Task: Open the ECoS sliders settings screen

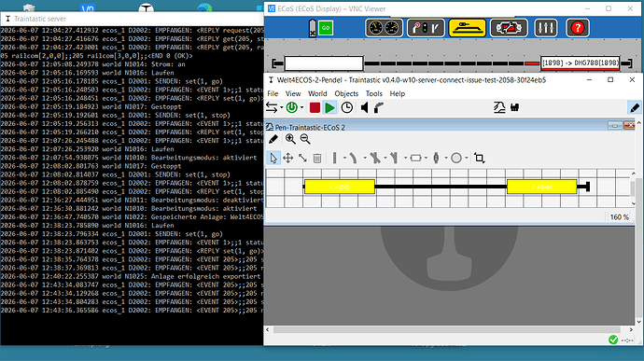Action: click(x=545, y=28)
